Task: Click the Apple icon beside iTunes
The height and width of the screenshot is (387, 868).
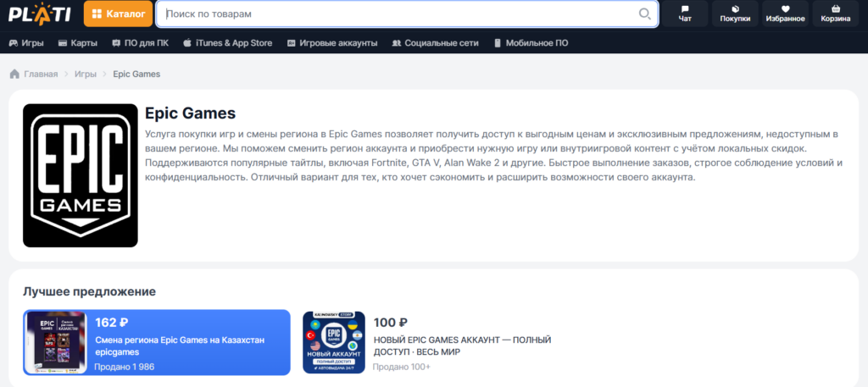Action: 187,42
